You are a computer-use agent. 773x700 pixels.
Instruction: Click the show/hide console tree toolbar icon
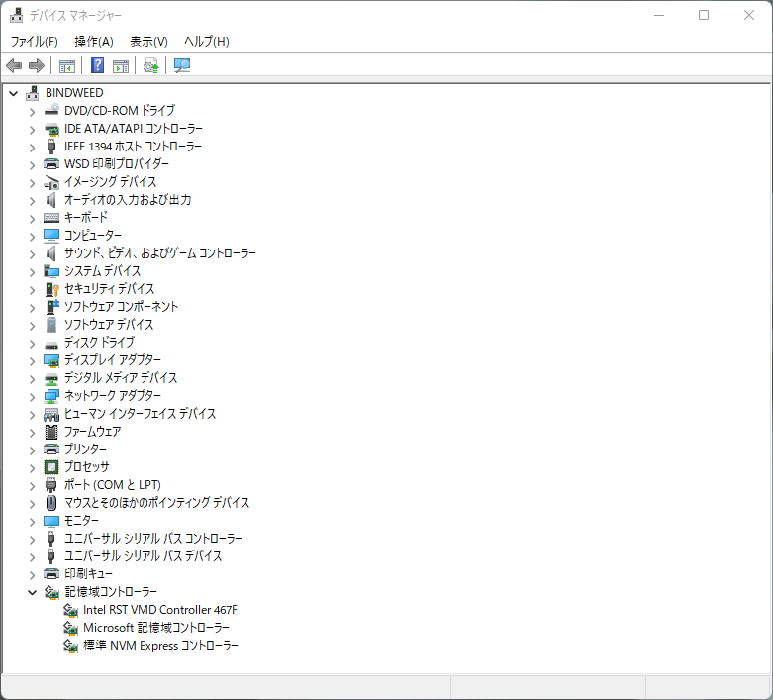(x=67, y=65)
